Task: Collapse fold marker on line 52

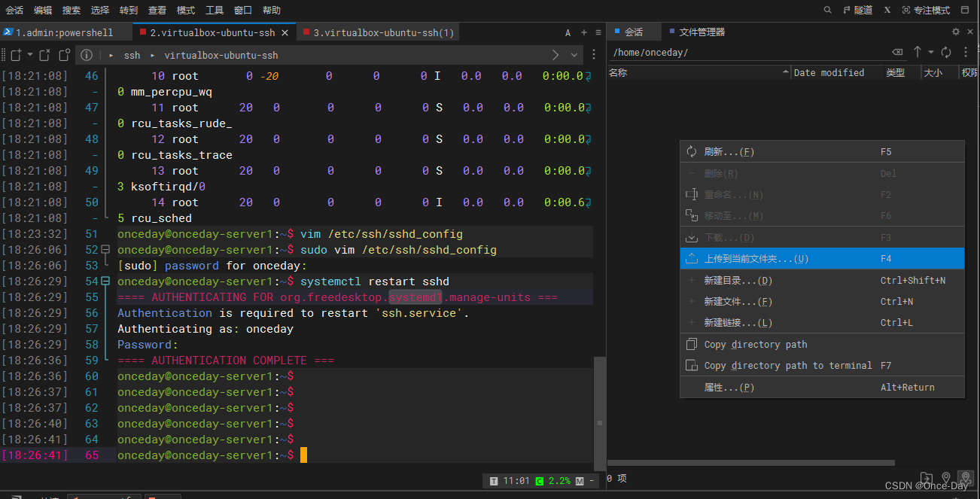Action: click(x=106, y=250)
